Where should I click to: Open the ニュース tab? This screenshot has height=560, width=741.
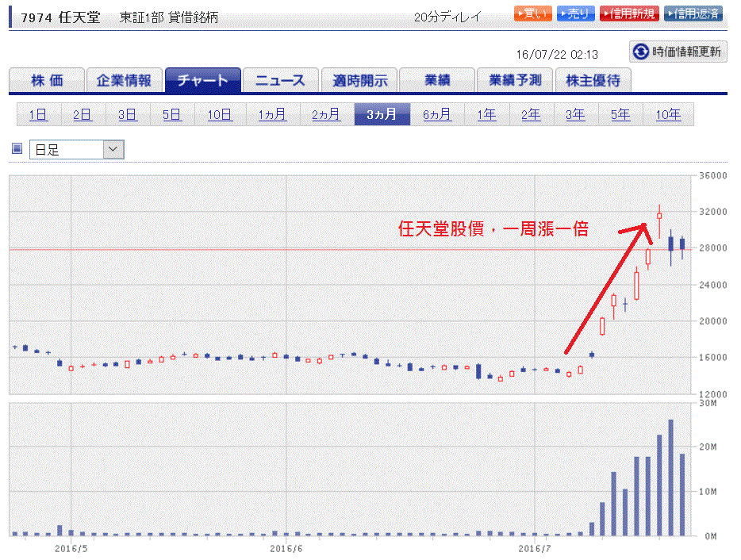click(x=281, y=80)
